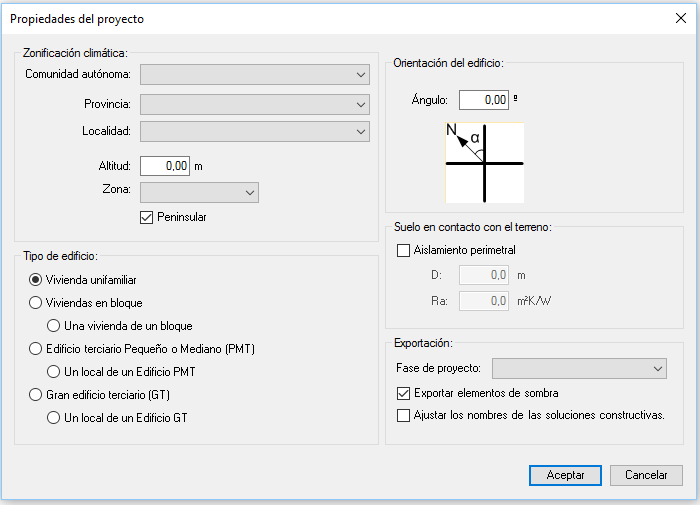Click the north orientation angle diagram
Screen dimensions: 700x505
click(x=484, y=162)
